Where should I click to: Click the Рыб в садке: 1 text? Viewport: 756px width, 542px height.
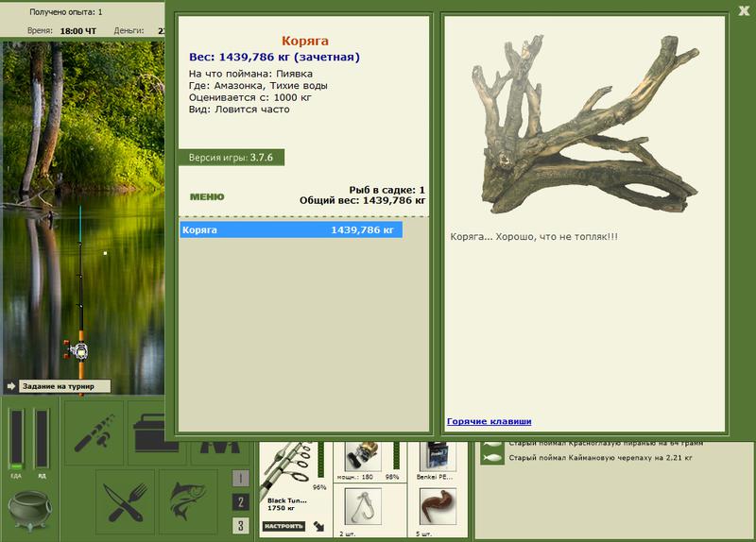[387, 190]
